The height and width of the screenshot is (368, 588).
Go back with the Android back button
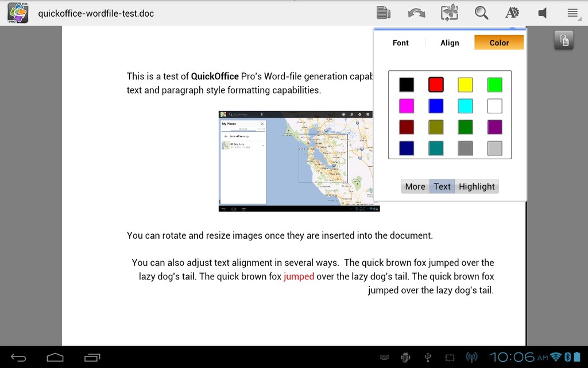[x=18, y=358]
